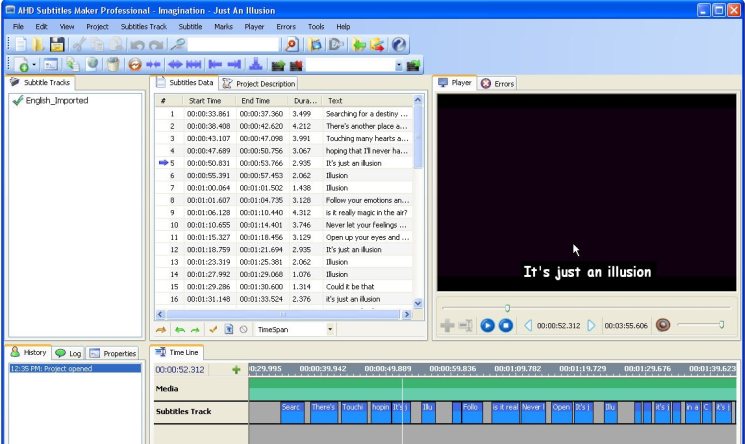Switch to the Errors tab

click(x=498, y=84)
